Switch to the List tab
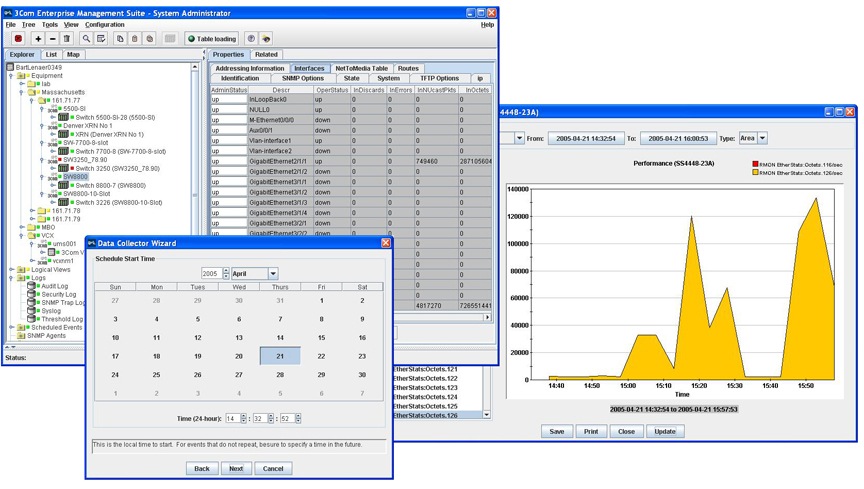 click(51, 55)
